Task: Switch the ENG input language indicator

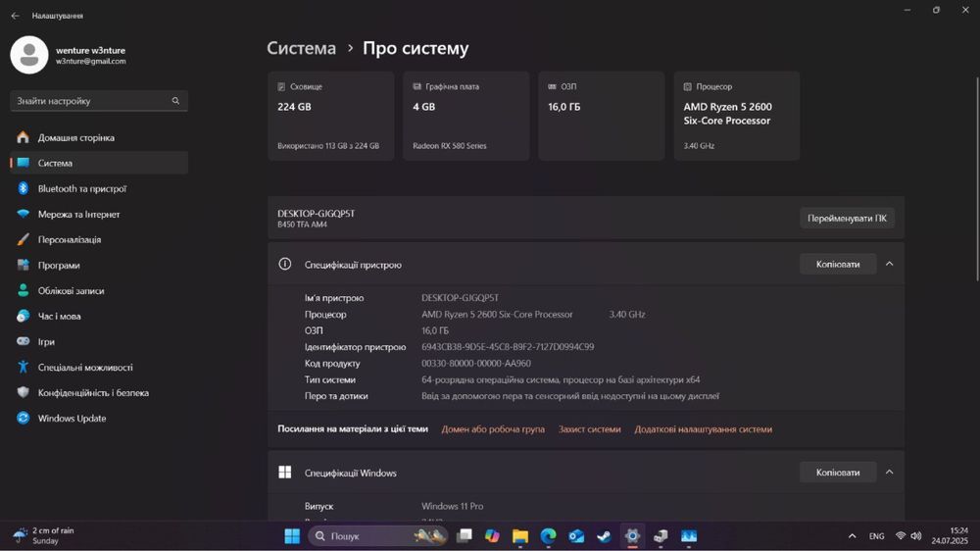Action: pyautogui.click(x=876, y=536)
